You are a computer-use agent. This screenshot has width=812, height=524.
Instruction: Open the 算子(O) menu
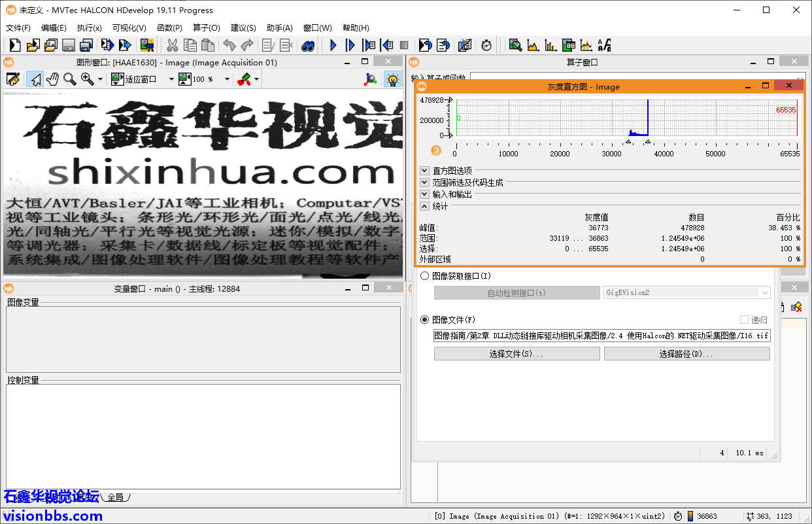click(207, 27)
